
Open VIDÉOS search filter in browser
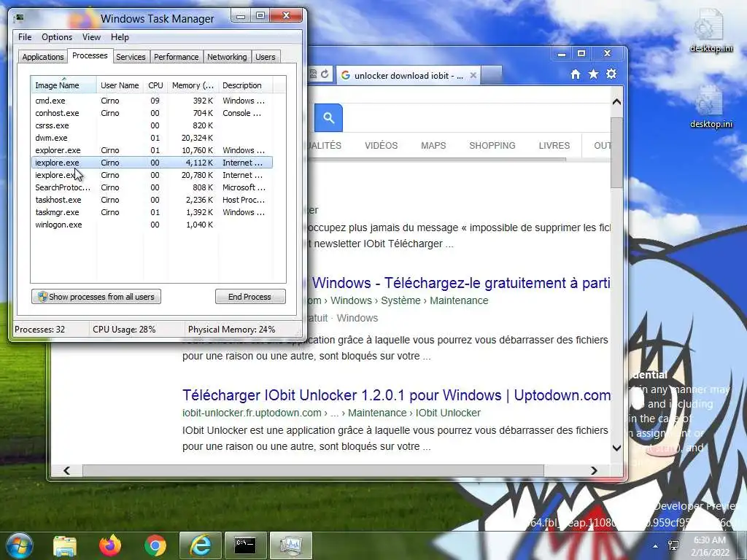click(381, 145)
